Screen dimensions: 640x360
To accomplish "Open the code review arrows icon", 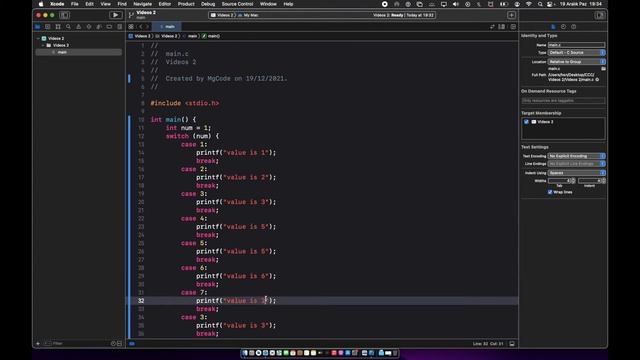I will [x=492, y=27].
